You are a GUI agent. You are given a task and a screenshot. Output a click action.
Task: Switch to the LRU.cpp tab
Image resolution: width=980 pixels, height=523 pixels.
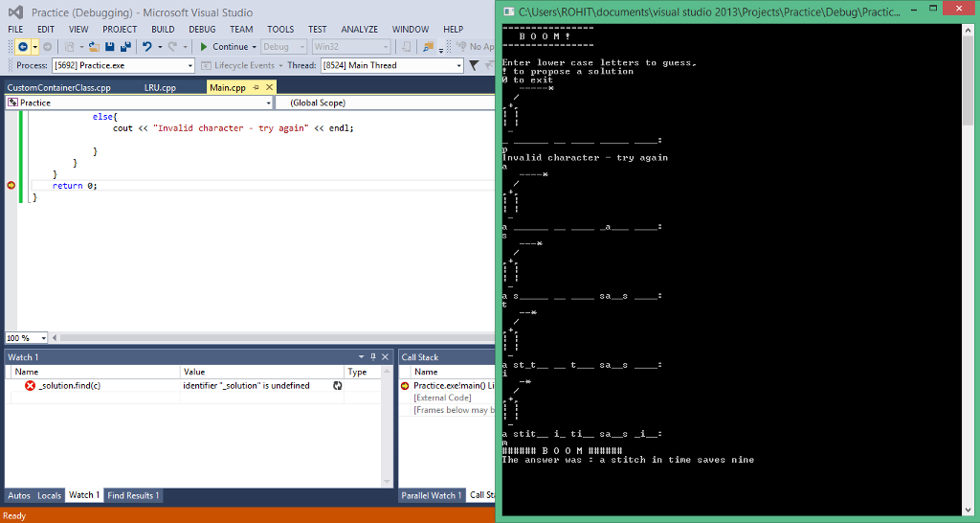[x=160, y=87]
